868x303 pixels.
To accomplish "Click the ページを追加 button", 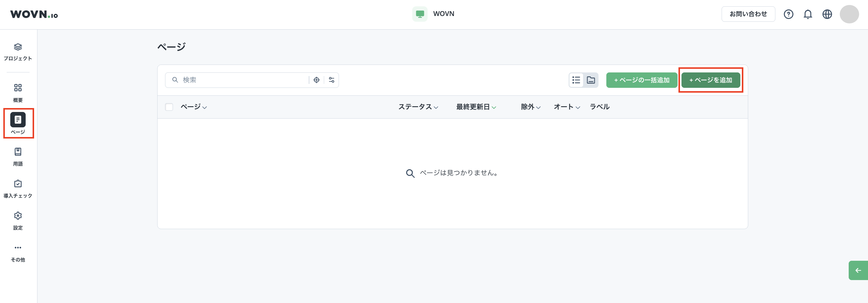I will pos(710,80).
